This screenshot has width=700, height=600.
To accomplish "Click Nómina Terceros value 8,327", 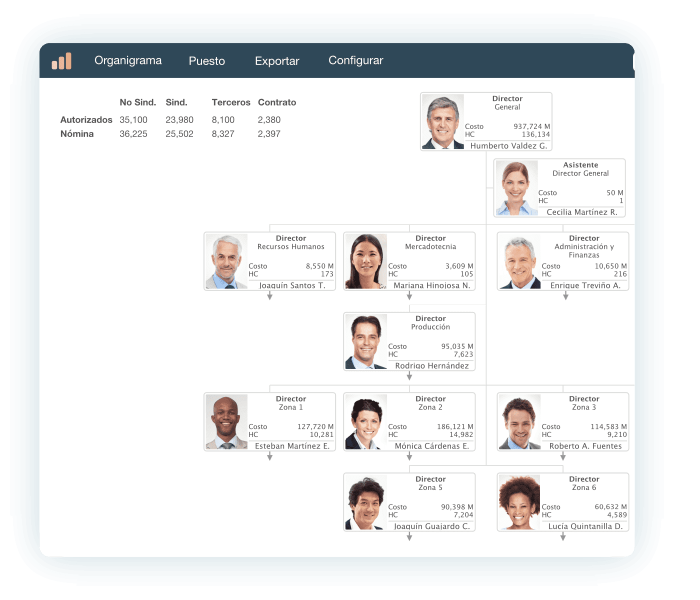I will (x=223, y=134).
